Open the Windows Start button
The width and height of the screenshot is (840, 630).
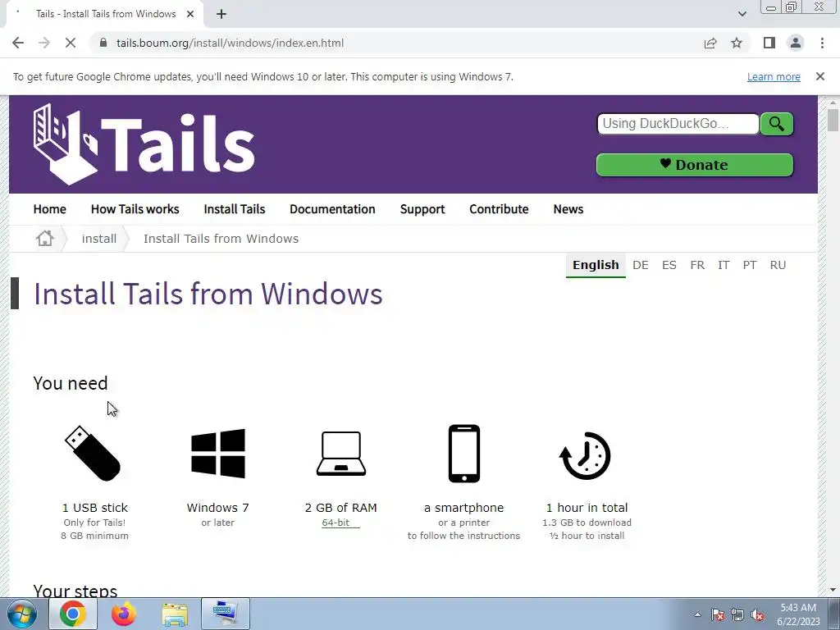point(22,614)
